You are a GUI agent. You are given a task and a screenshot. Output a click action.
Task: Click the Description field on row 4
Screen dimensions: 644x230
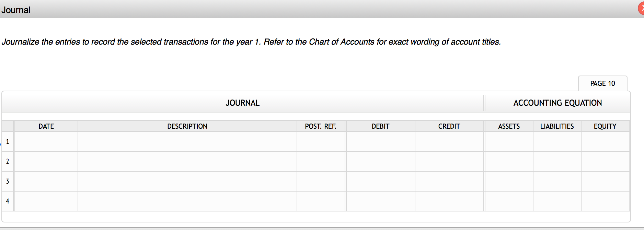(187, 201)
